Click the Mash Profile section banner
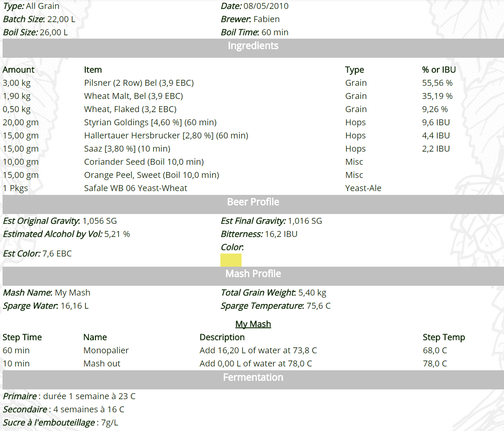 (253, 274)
